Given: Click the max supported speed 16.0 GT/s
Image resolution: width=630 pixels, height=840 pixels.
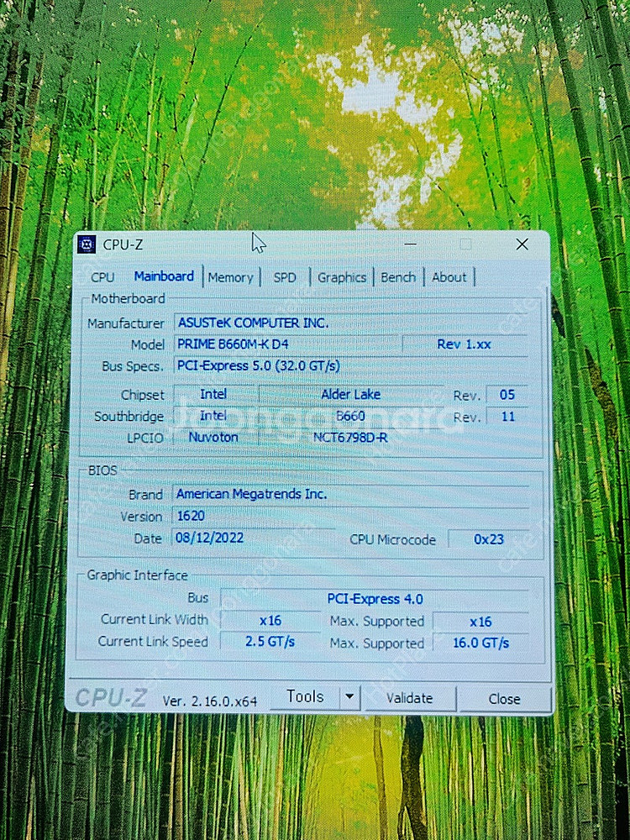Looking at the screenshot, I should pos(480,643).
